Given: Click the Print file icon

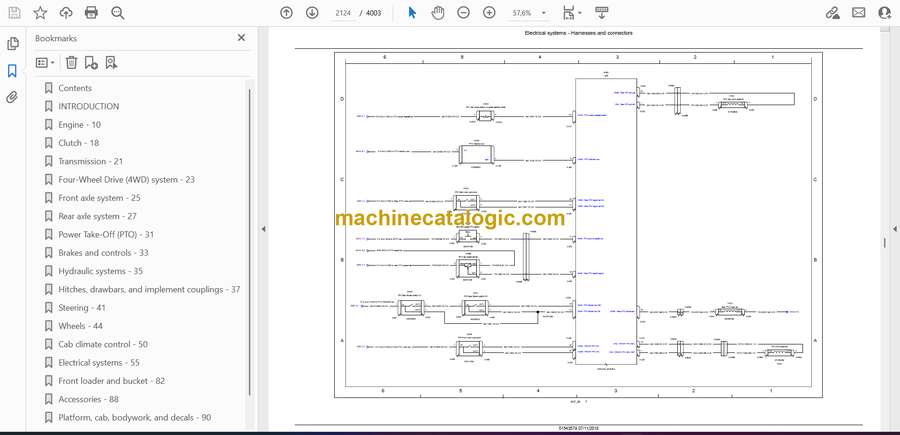Looking at the screenshot, I should [92, 13].
